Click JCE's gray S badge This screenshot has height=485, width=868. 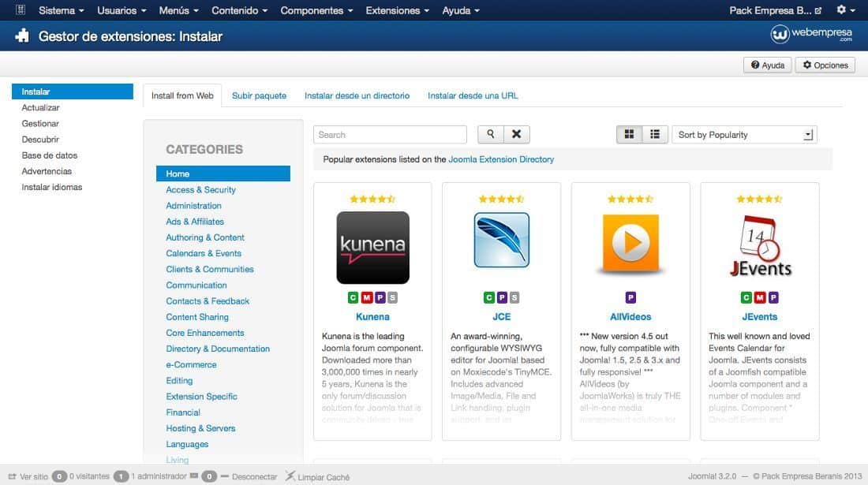click(514, 297)
